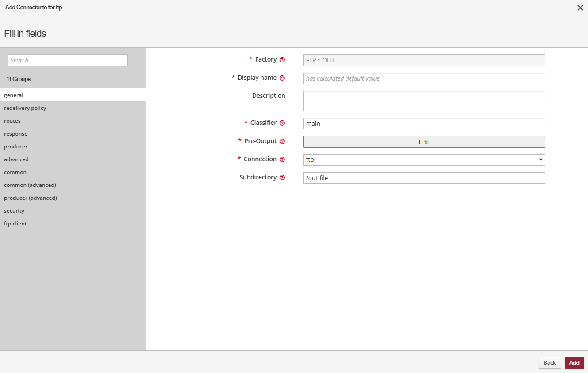Click the Pre-Output help question icon
This screenshot has height=373, width=588.
(282, 141)
